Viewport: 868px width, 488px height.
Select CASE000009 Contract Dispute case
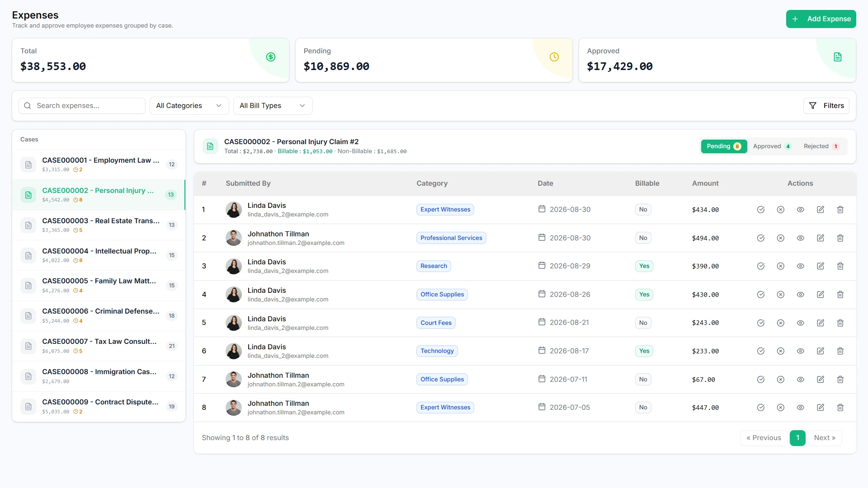[x=99, y=407]
